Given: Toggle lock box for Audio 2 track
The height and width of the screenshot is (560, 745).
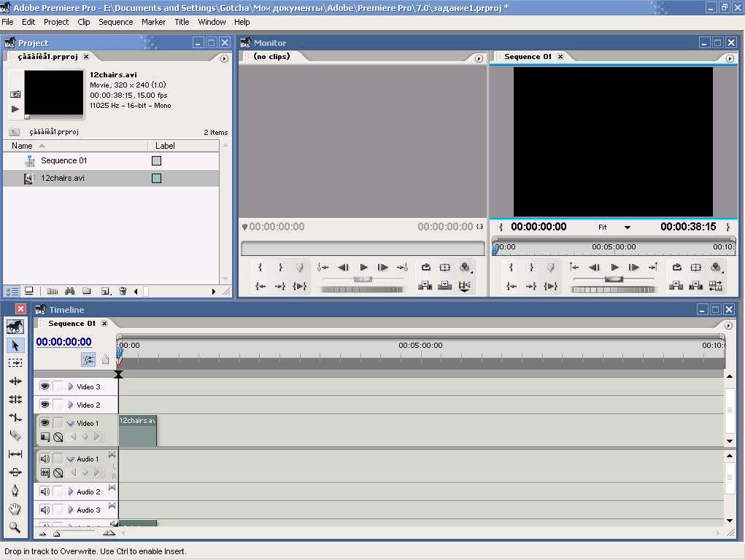Looking at the screenshot, I should [58, 491].
